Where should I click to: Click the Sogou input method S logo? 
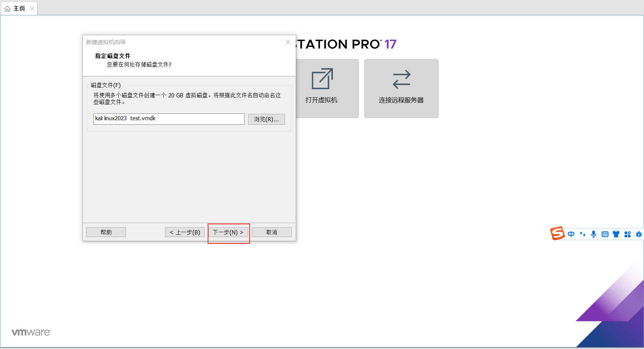click(557, 233)
